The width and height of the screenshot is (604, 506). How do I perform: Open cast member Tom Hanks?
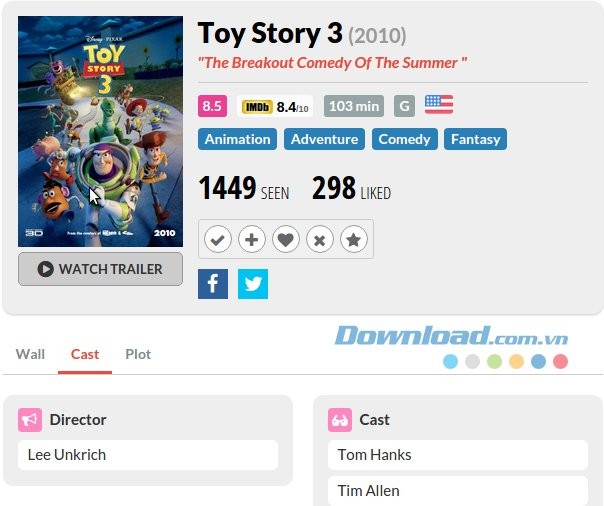375,455
